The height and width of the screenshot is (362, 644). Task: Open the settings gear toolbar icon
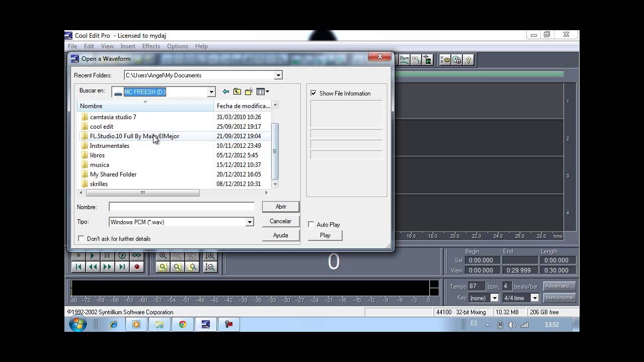(x=445, y=60)
